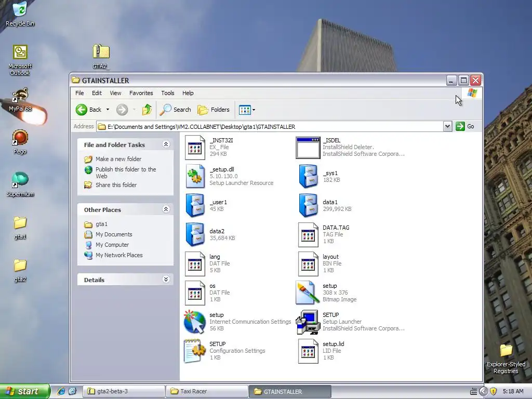Image resolution: width=532 pixels, height=399 pixels.
Task: Select Pego desktop shortcut
Action: click(x=20, y=142)
